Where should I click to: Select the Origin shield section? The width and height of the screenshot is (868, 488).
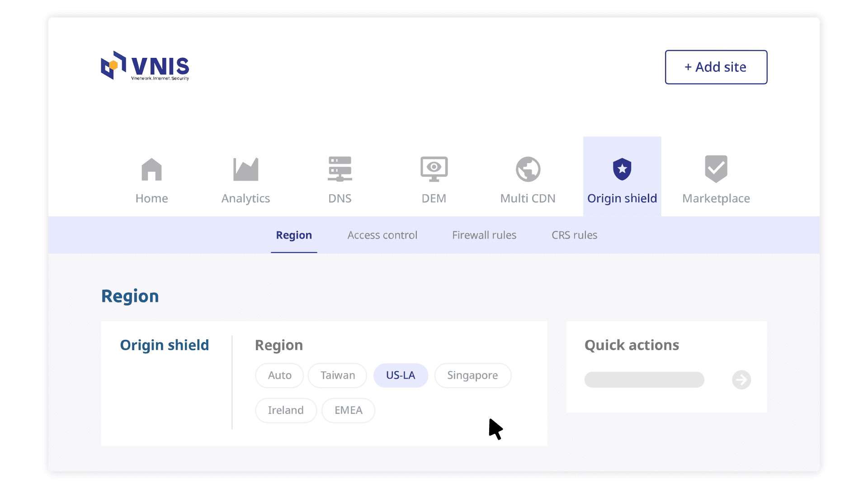tap(622, 181)
